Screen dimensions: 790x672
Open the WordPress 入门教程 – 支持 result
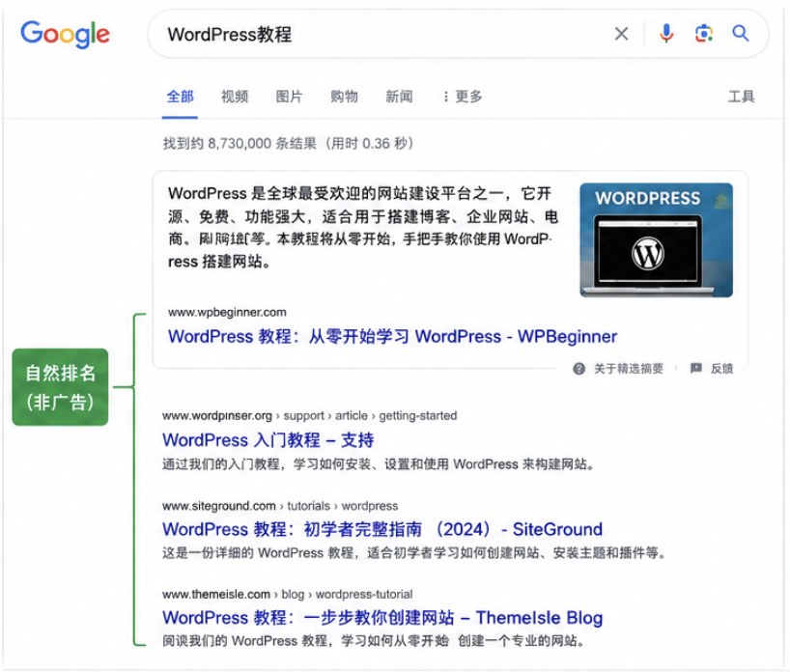click(268, 440)
